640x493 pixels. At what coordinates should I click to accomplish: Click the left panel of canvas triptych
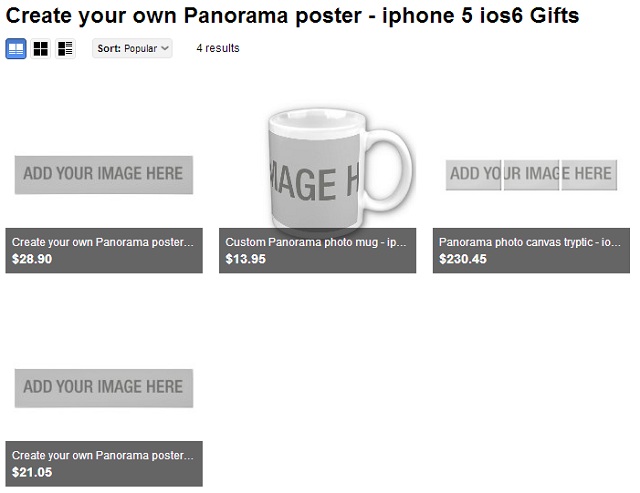point(473,174)
